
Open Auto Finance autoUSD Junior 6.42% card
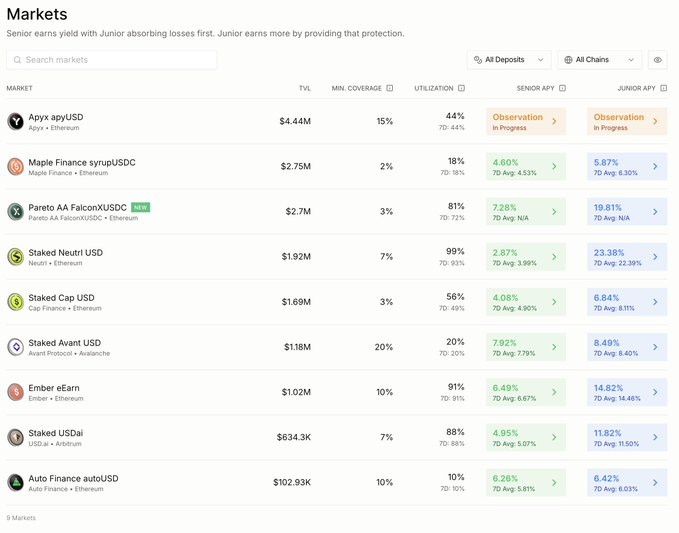(627, 482)
